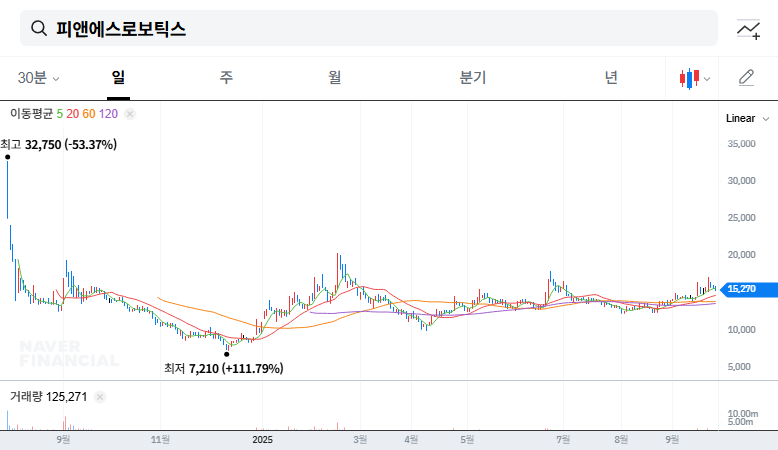The height and width of the screenshot is (450, 778).
Task: Select the 분기 quarterly tab
Action: (x=472, y=78)
